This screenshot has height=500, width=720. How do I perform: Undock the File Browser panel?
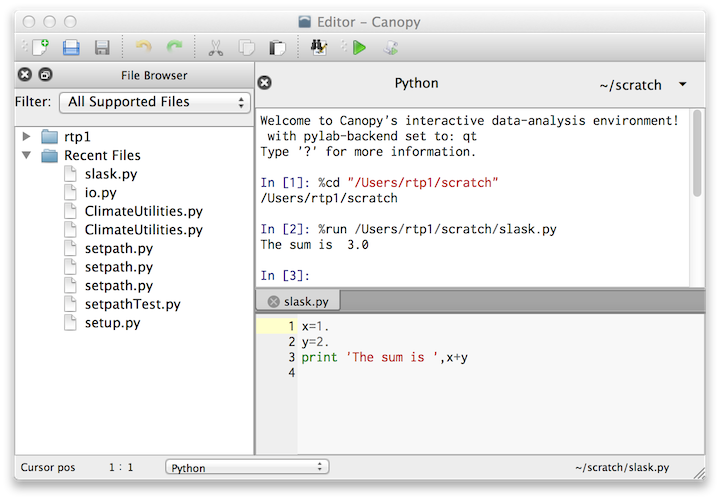(45, 75)
